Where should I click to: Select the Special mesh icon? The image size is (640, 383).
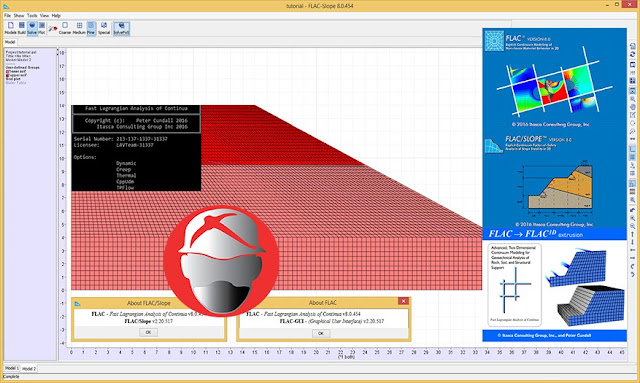click(x=104, y=28)
